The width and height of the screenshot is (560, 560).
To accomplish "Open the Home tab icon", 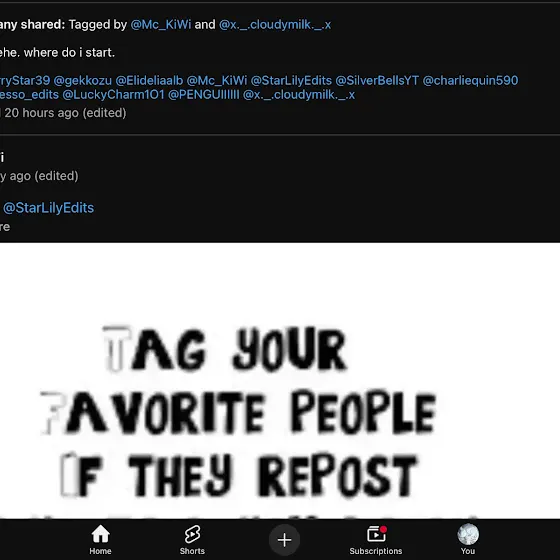I will [100, 534].
